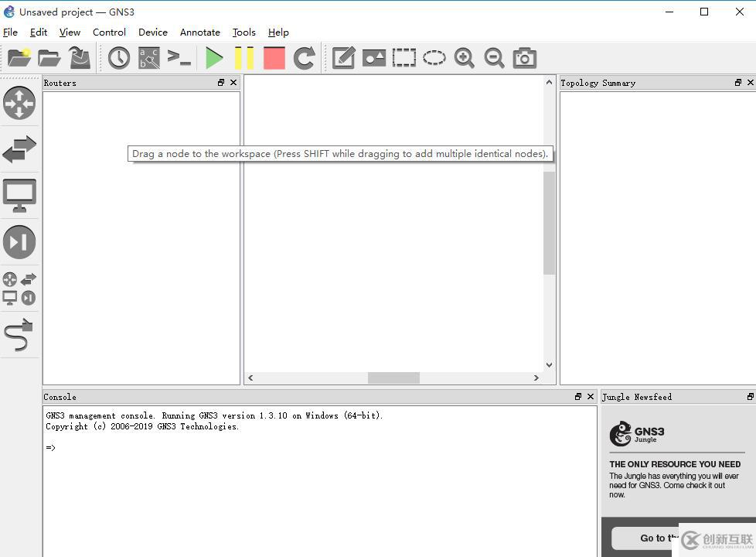Click the workspace scroll left arrow
This screenshot has height=557, width=756.
click(250, 378)
